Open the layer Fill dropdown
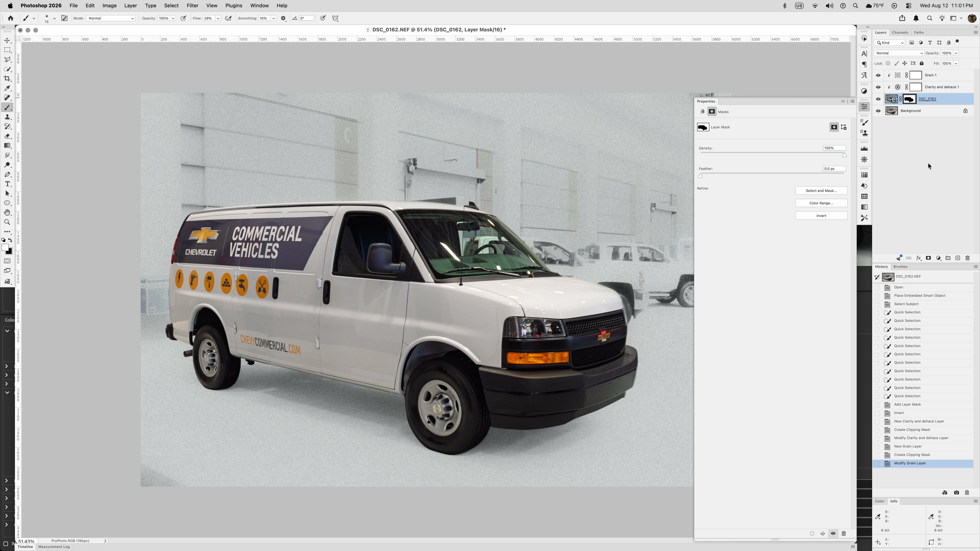Screen dimensions: 980x551 [956, 64]
